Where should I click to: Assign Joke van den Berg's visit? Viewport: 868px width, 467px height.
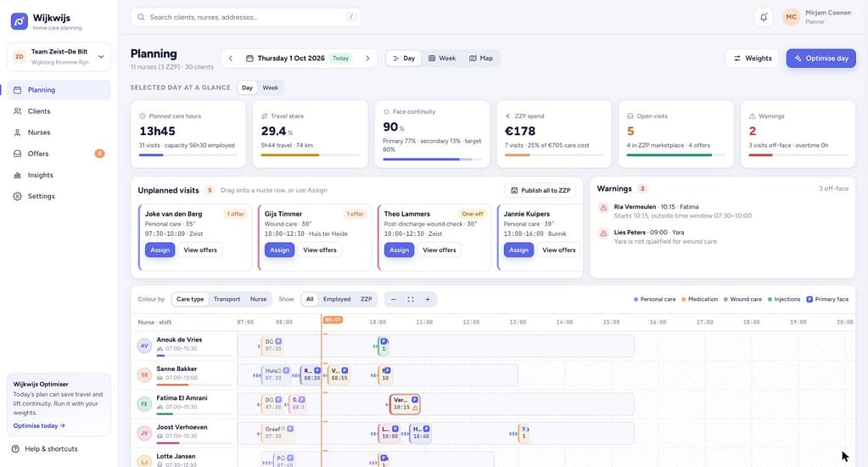coord(160,250)
